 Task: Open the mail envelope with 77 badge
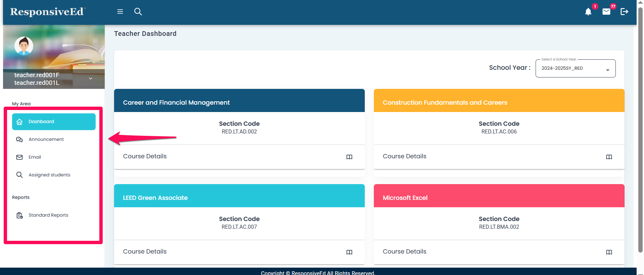(606, 12)
